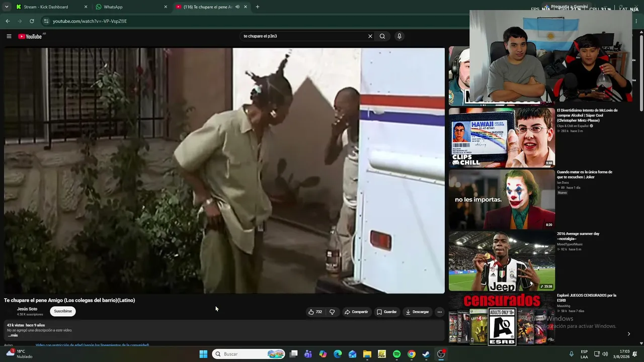Click the system tray microphone icon
Viewport: 644px width, 362px height.
[572, 354]
